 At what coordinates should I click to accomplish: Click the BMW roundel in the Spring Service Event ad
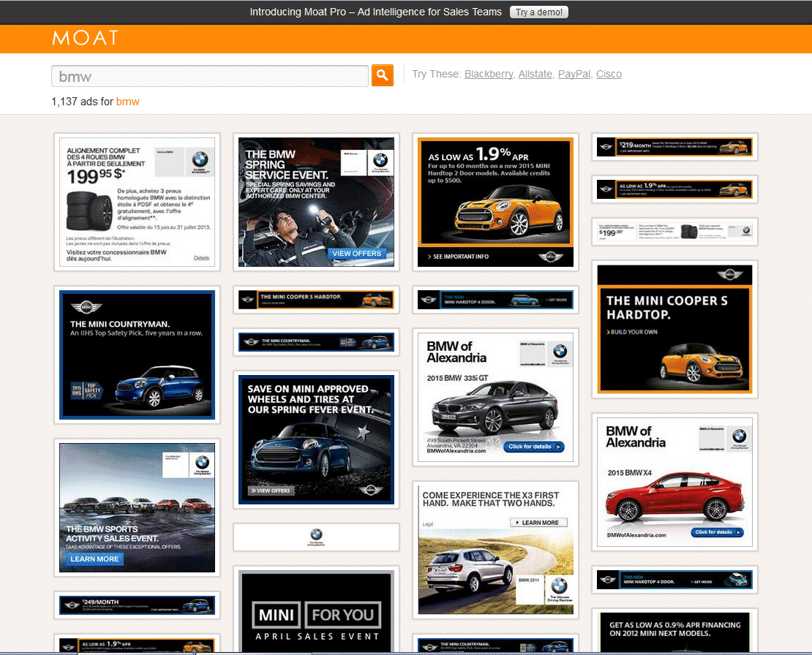(380, 160)
